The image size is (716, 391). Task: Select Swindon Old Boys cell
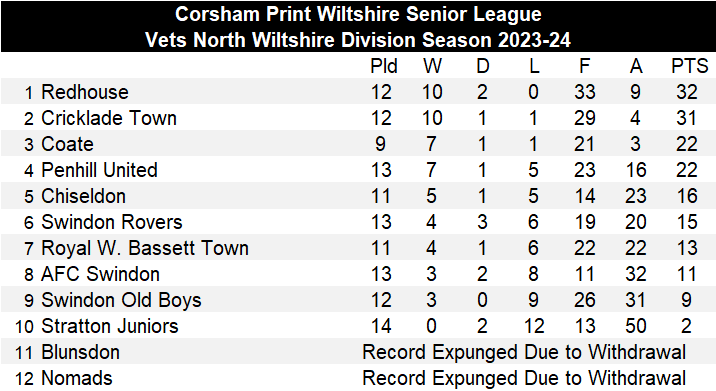(x=121, y=301)
